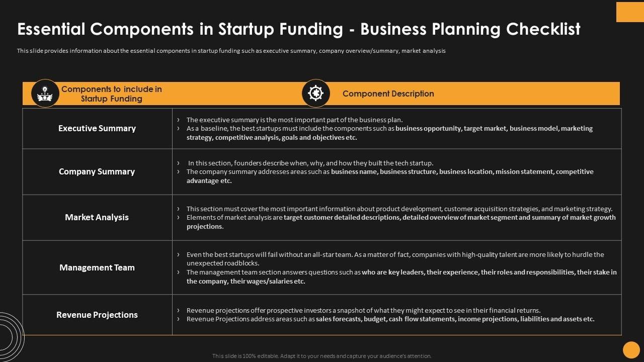Click the 'Component Description' header label
This screenshot has width=644, height=362.
pyautogui.click(x=388, y=94)
